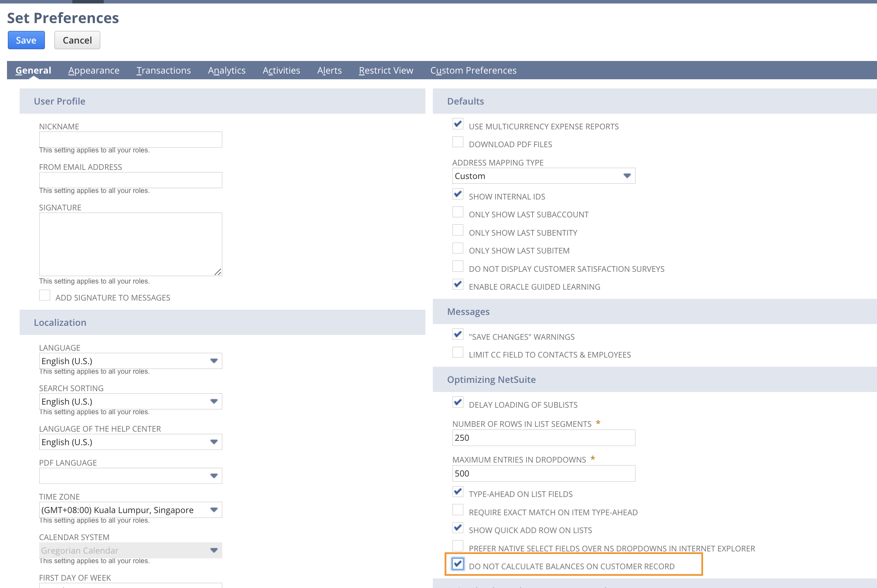Open the Transactions preferences tab

(163, 70)
